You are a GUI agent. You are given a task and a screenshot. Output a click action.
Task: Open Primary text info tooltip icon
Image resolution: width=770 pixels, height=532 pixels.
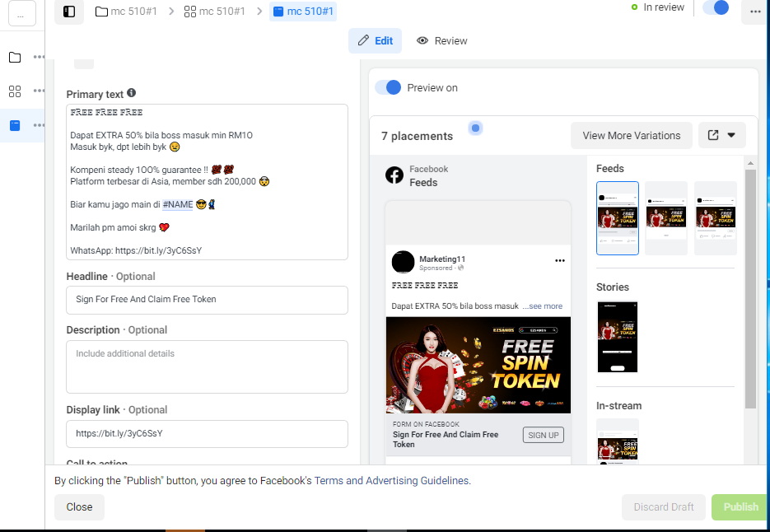pos(131,92)
